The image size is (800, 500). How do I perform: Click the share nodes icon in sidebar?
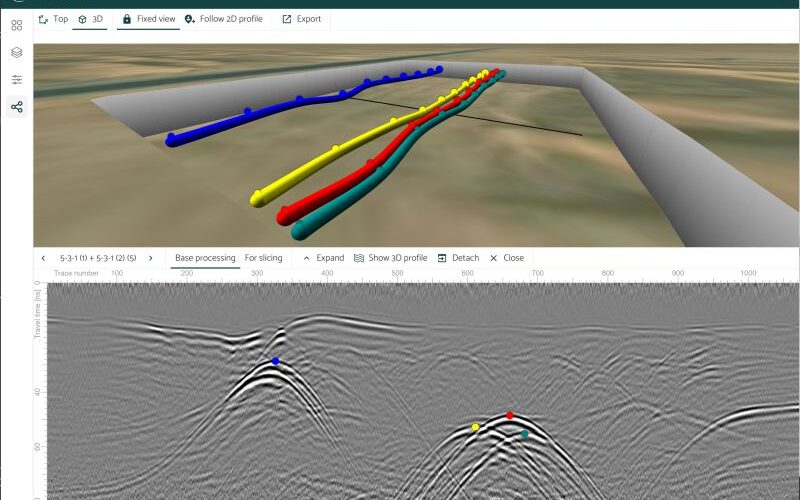point(16,107)
